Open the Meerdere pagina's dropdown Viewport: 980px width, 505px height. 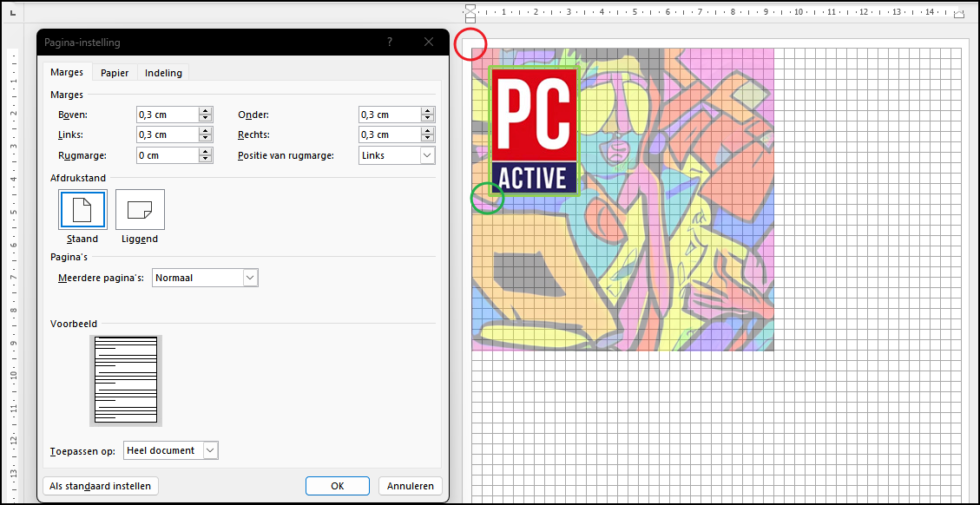click(x=205, y=278)
